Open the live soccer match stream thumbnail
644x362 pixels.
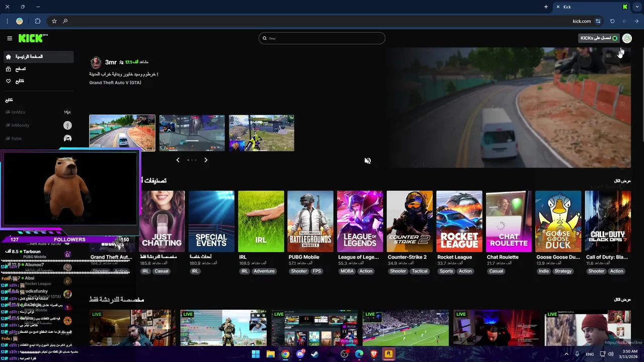pos(406,328)
